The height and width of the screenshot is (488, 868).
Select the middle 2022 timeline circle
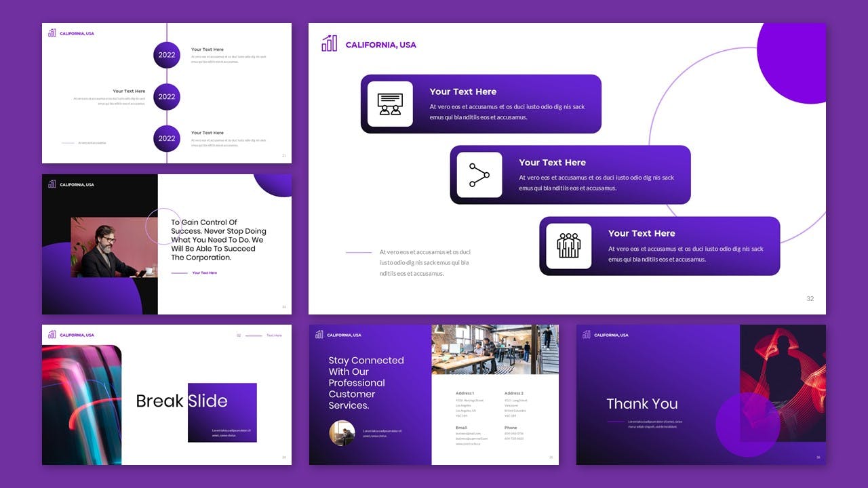coord(167,97)
